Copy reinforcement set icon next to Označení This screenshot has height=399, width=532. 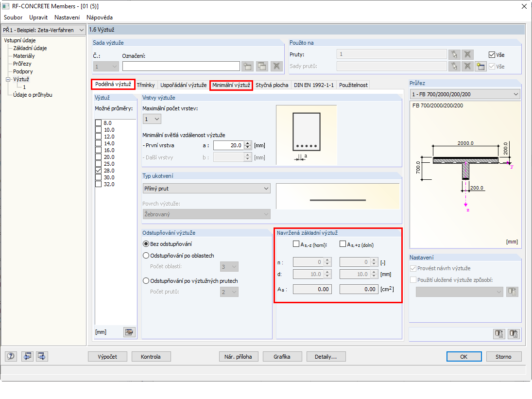click(262, 66)
